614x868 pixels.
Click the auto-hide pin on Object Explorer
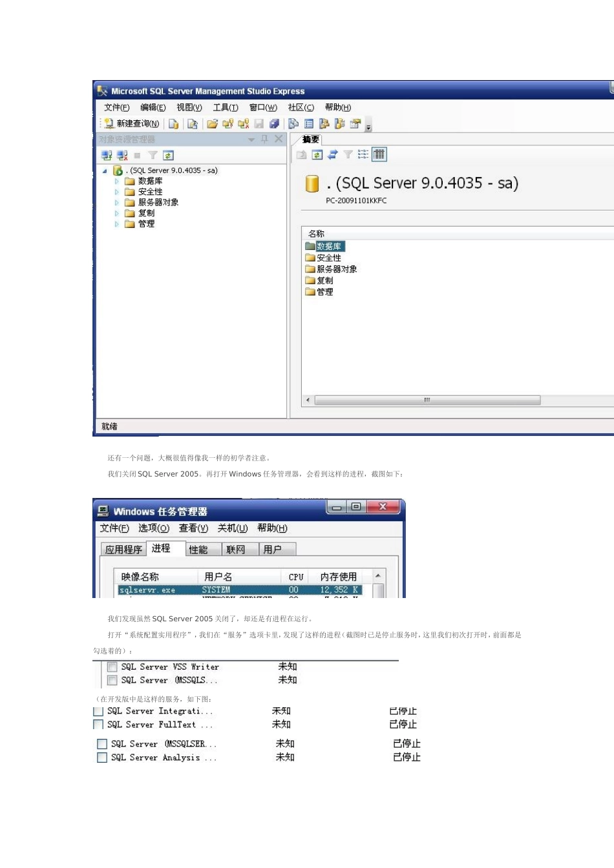tap(264, 139)
